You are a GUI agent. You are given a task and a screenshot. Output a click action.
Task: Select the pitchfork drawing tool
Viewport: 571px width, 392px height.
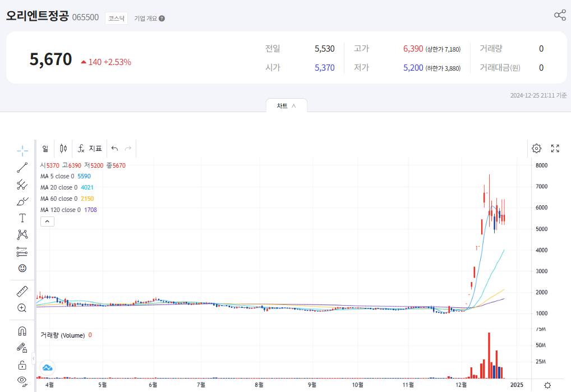tap(22, 185)
